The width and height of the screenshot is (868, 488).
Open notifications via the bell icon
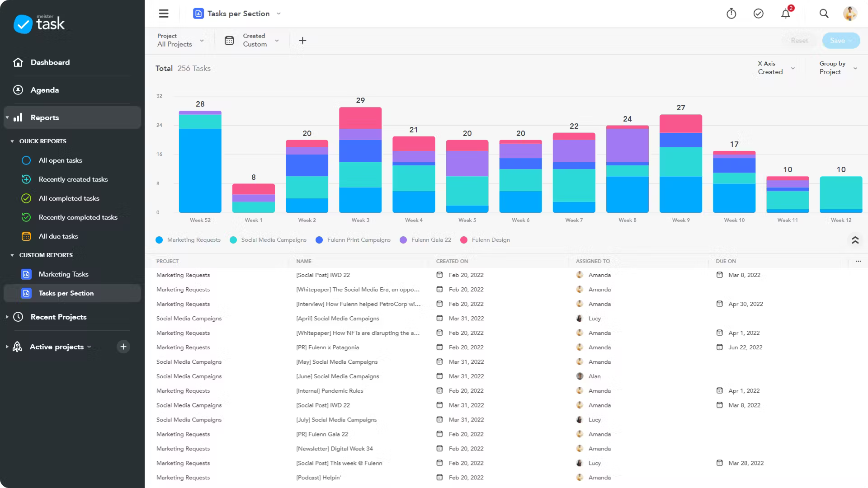[786, 14]
